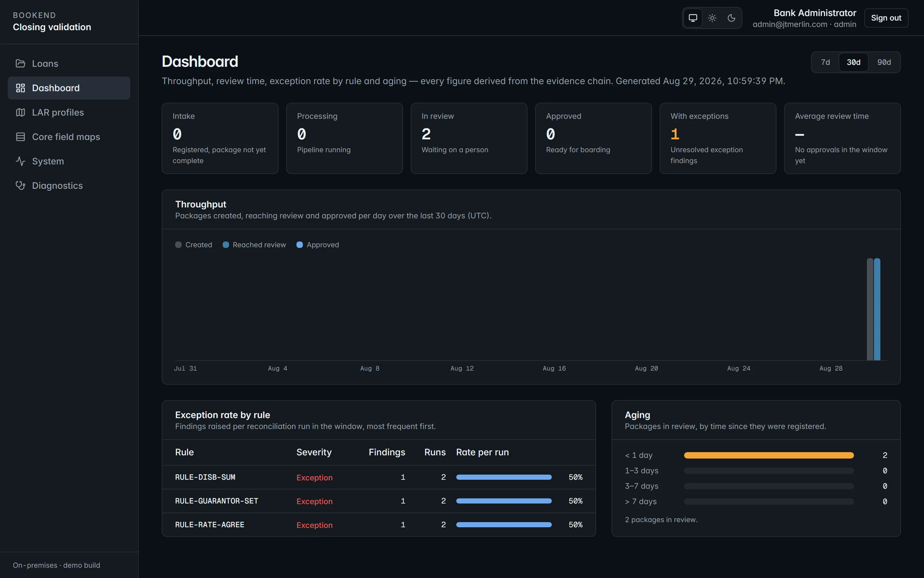Click the In review summary card
Screen dimensions: 924x578
pyautogui.click(x=469, y=138)
